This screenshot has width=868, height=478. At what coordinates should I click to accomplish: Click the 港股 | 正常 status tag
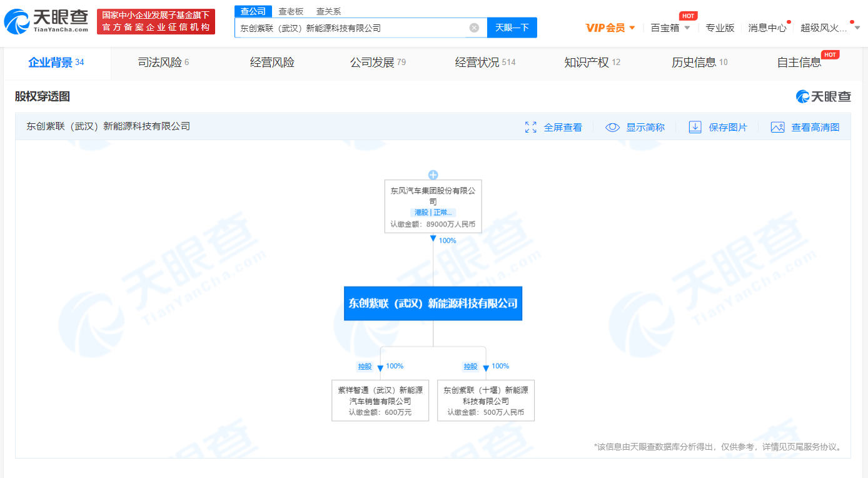coord(433,213)
